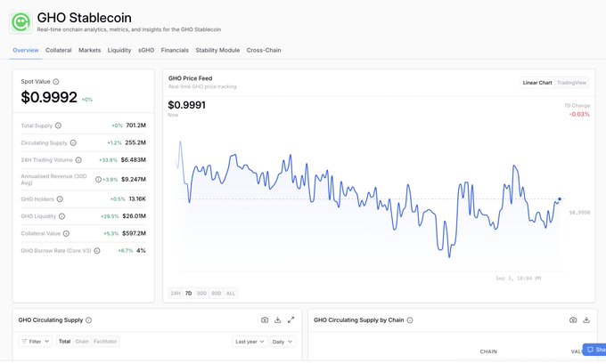Image resolution: width=606 pixels, height=364 pixels.
Task: Click the 255.2M circulating supply value
Action: click(x=135, y=142)
